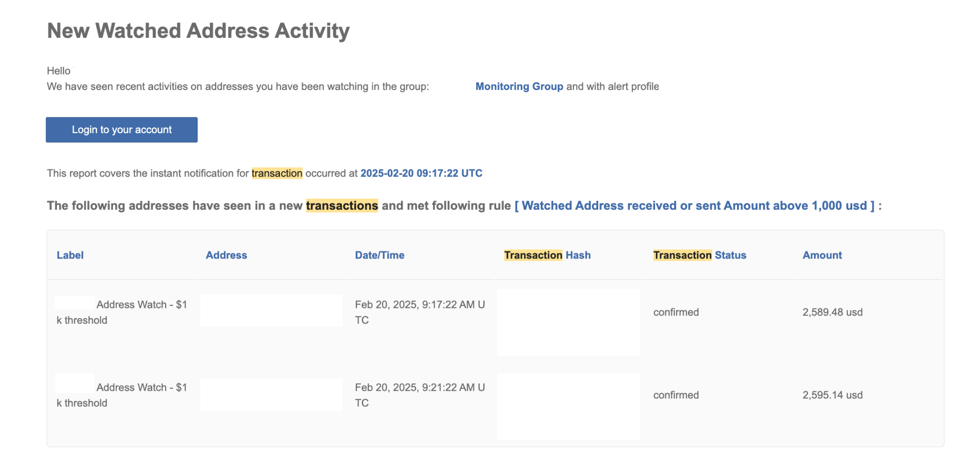Click the Transaction Hash column header

[x=547, y=255]
